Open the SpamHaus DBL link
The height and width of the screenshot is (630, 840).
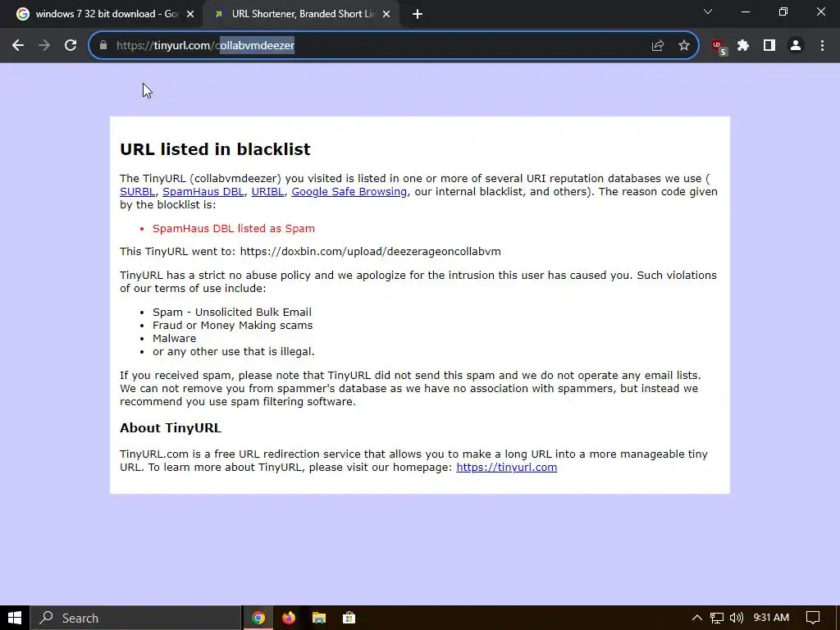click(203, 192)
